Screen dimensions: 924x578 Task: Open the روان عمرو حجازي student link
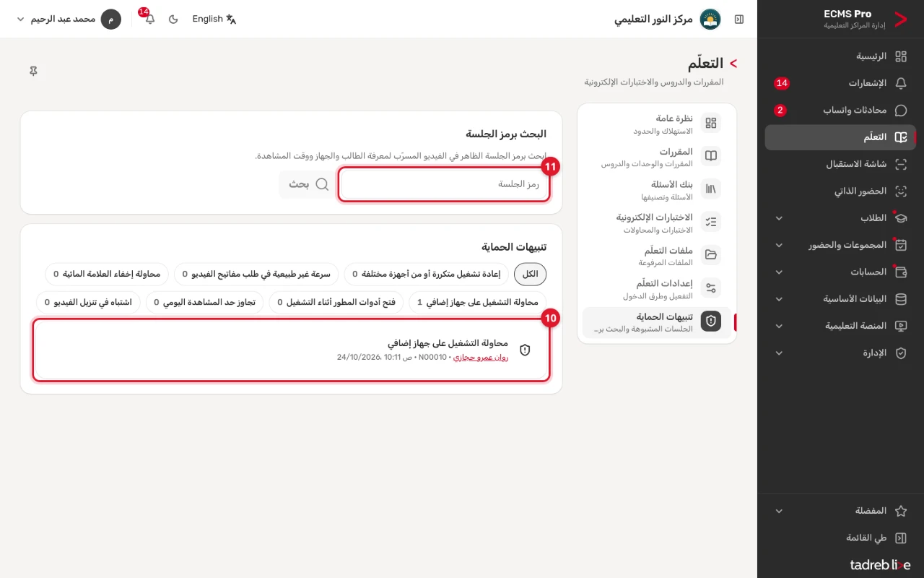(481, 358)
